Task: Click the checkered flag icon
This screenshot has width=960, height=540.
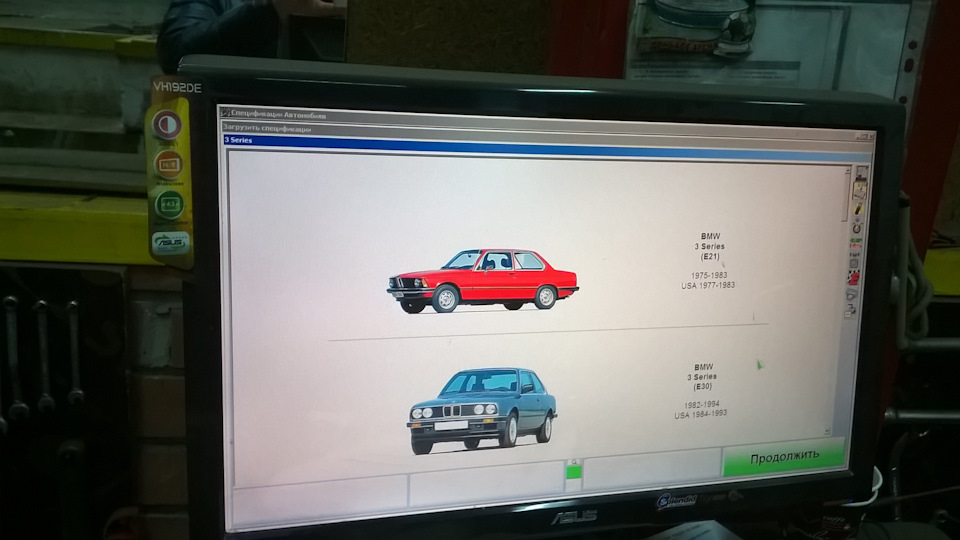Action: click(x=853, y=279)
